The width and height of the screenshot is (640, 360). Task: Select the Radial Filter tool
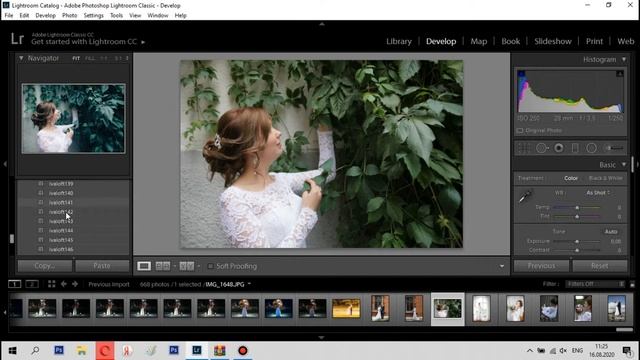pyautogui.click(x=591, y=148)
